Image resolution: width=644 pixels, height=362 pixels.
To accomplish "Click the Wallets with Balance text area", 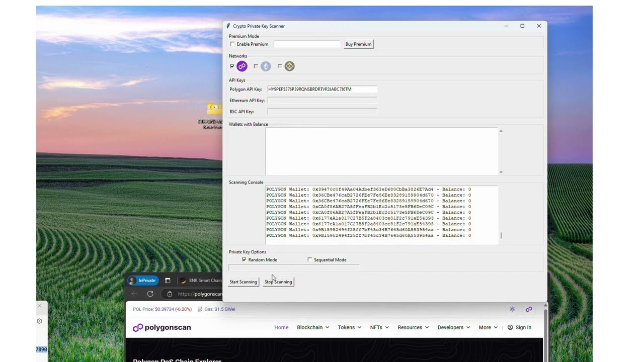I will pos(382,151).
